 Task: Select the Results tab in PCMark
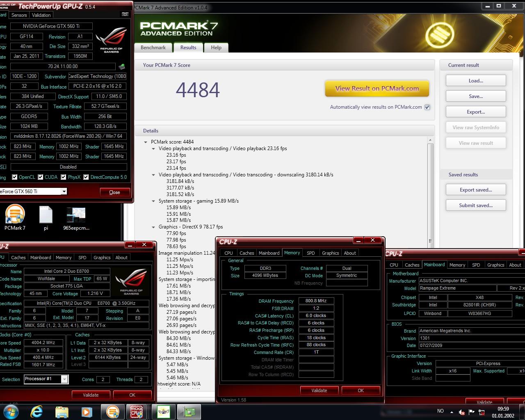coord(188,47)
